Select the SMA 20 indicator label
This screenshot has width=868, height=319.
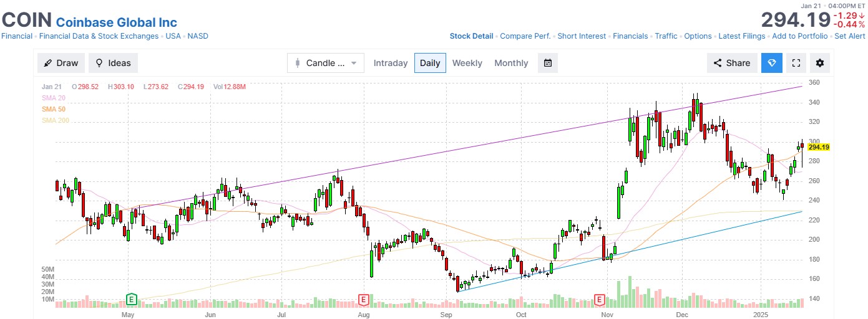[54, 98]
